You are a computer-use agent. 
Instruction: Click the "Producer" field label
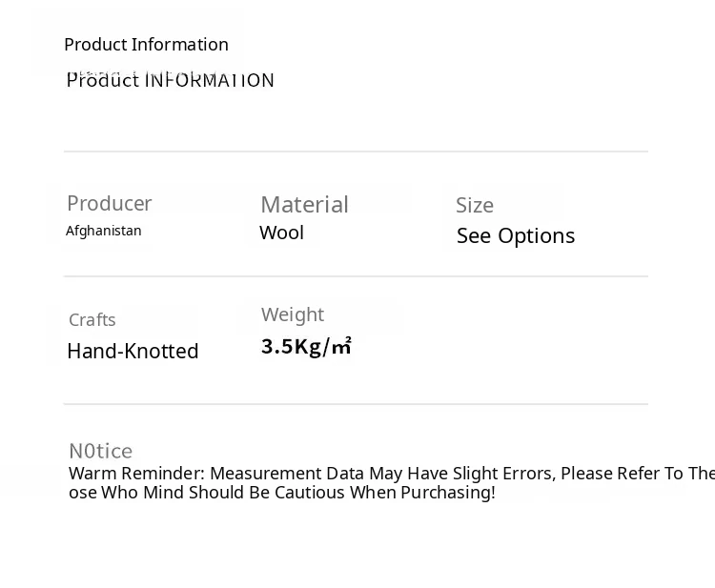109,204
